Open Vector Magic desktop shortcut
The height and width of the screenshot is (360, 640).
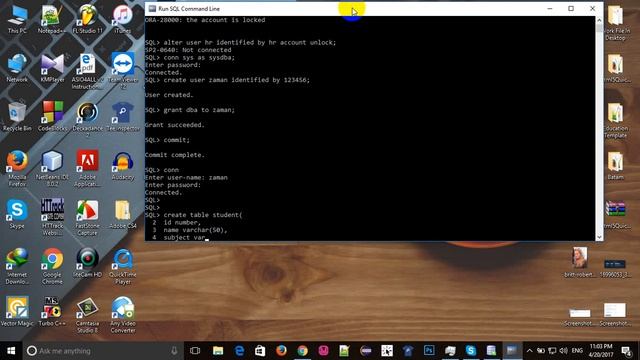pyautogui.click(x=17, y=311)
